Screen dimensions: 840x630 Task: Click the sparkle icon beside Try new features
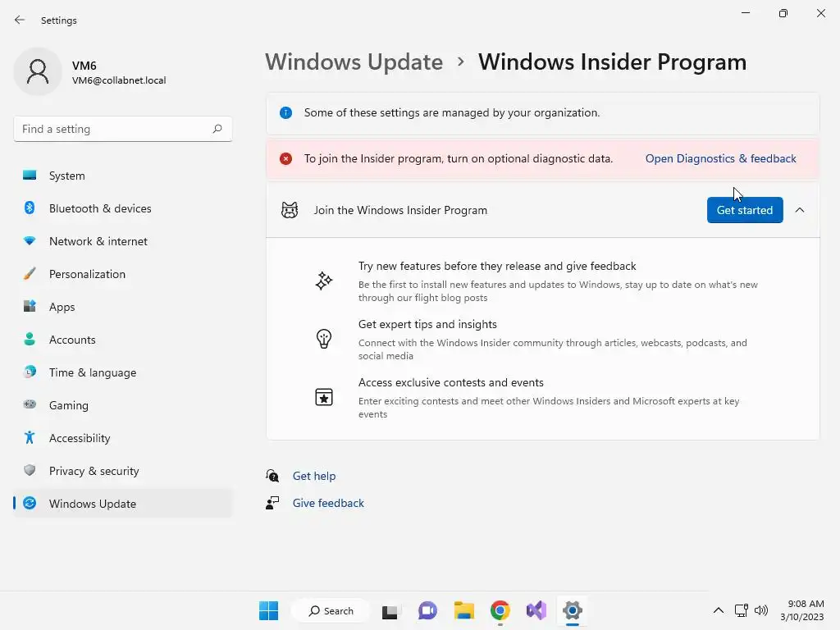click(x=323, y=281)
